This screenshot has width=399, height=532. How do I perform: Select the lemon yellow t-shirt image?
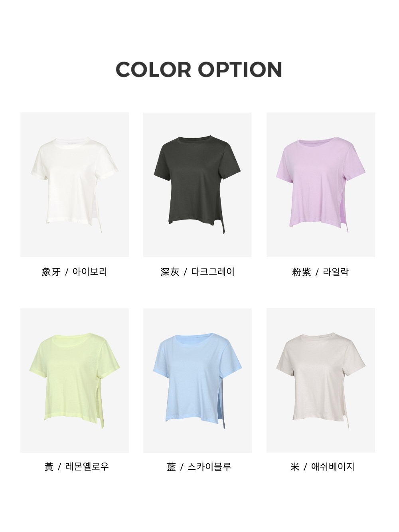click(75, 380)
